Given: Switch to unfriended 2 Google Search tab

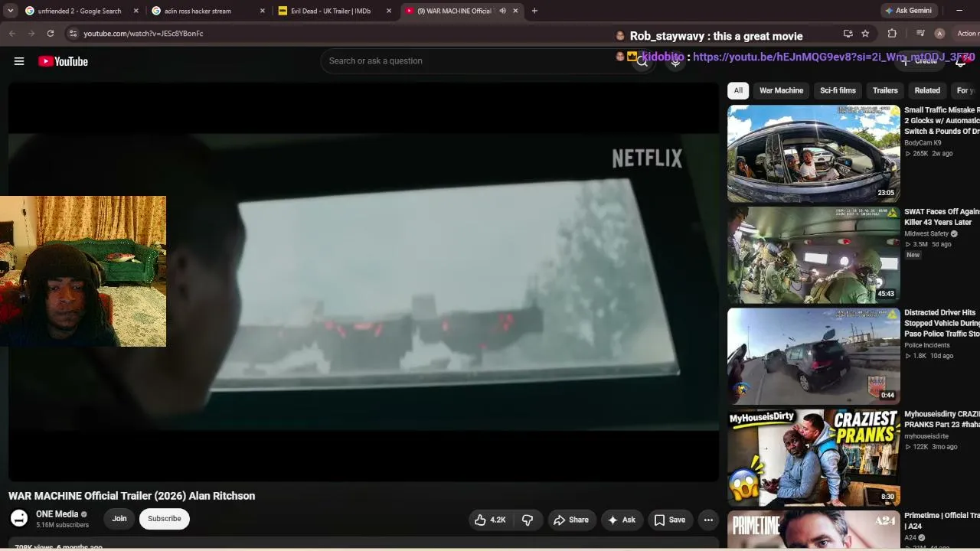Looking at the screenshot, I should click(x=80, y=11).
